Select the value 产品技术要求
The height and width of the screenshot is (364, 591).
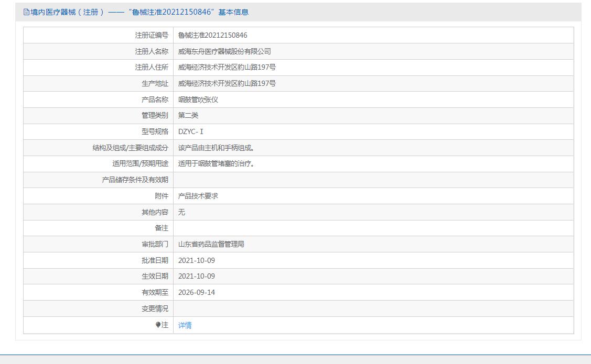(198, 196)
